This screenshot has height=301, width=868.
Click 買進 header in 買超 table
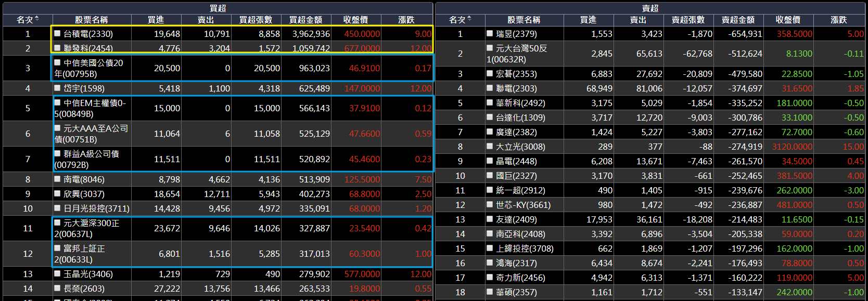156,20
